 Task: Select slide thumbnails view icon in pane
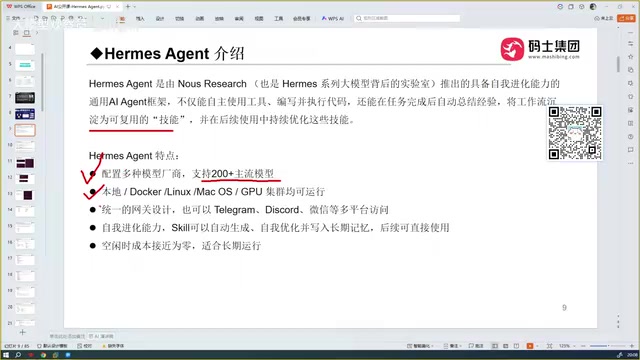coord(27,33)
